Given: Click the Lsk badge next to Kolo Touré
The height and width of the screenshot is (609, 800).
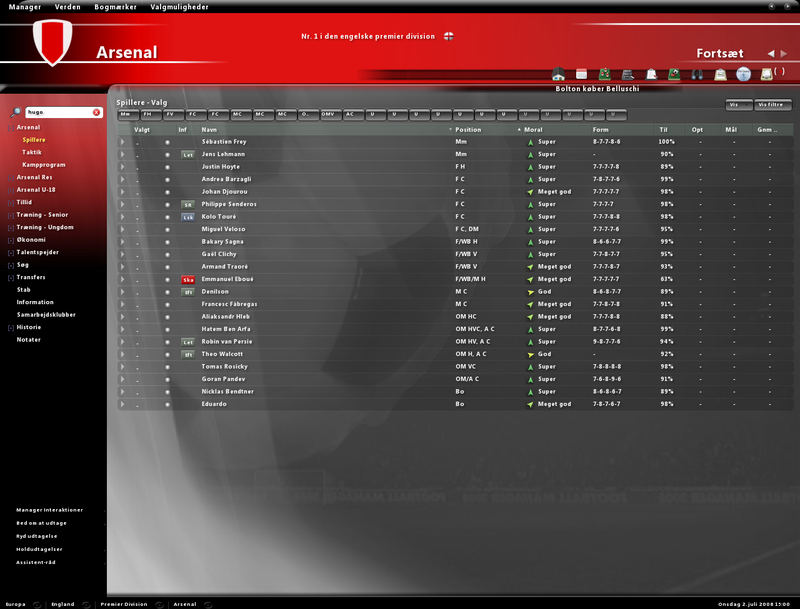Looking at the screenshot, I should 188,217.
